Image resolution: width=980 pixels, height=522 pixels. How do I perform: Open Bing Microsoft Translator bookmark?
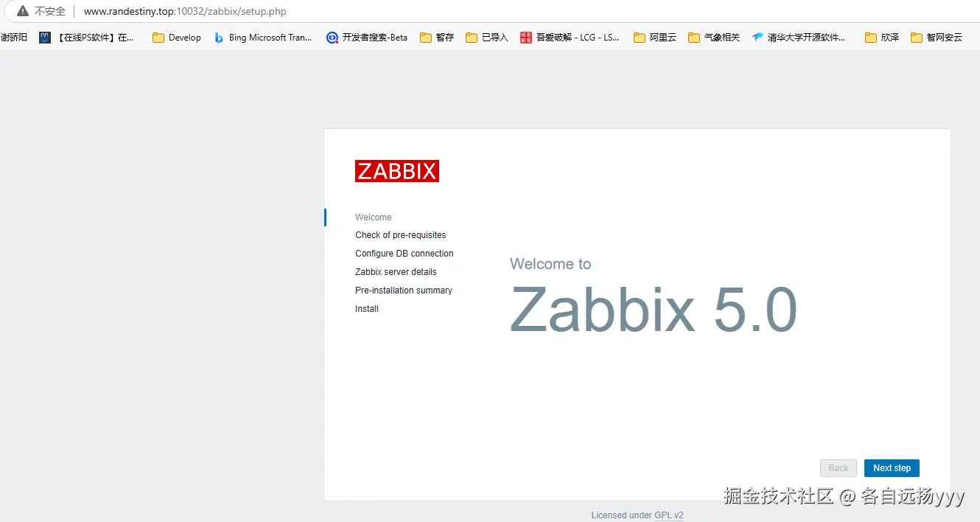[x=263, y=38]
